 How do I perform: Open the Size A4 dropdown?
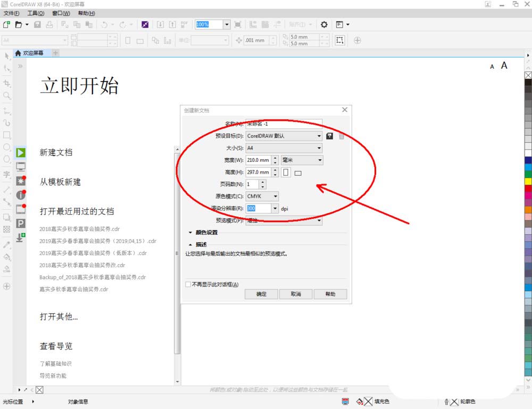coord(284,148)
